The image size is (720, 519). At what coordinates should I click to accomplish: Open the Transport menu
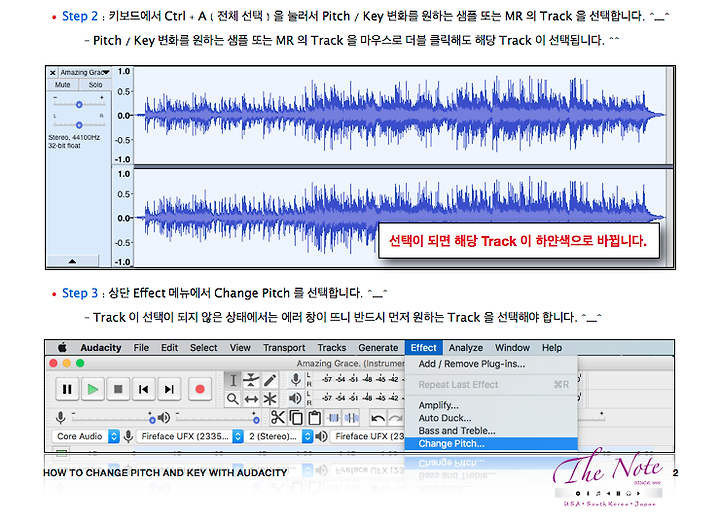point(284,348)
